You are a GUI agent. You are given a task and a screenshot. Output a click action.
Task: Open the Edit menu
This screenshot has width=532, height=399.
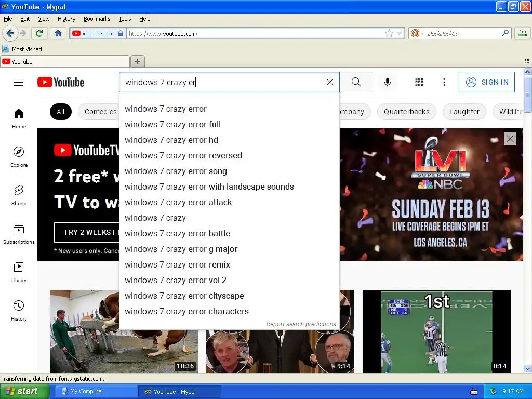click(x=25, y=19)
